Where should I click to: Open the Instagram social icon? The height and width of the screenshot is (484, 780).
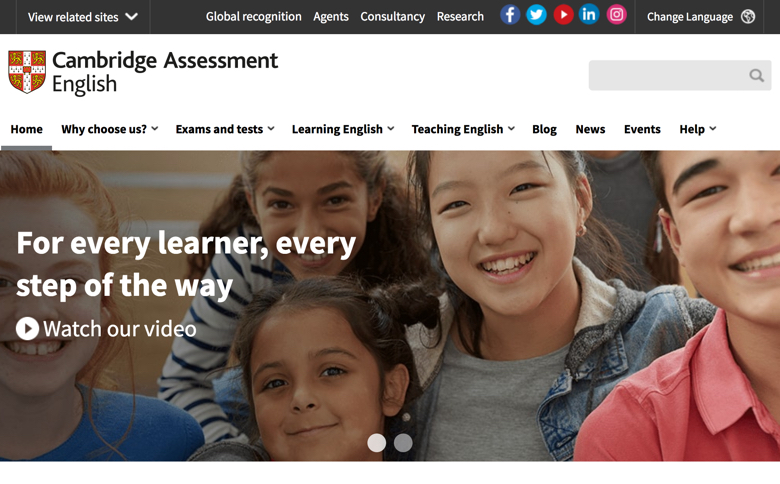(616, 15)
